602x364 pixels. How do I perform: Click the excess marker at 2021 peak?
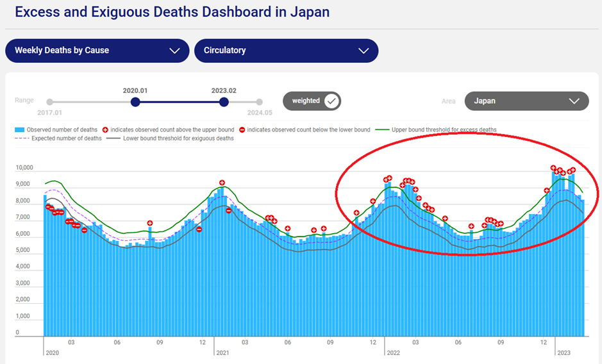click(222, 183)
